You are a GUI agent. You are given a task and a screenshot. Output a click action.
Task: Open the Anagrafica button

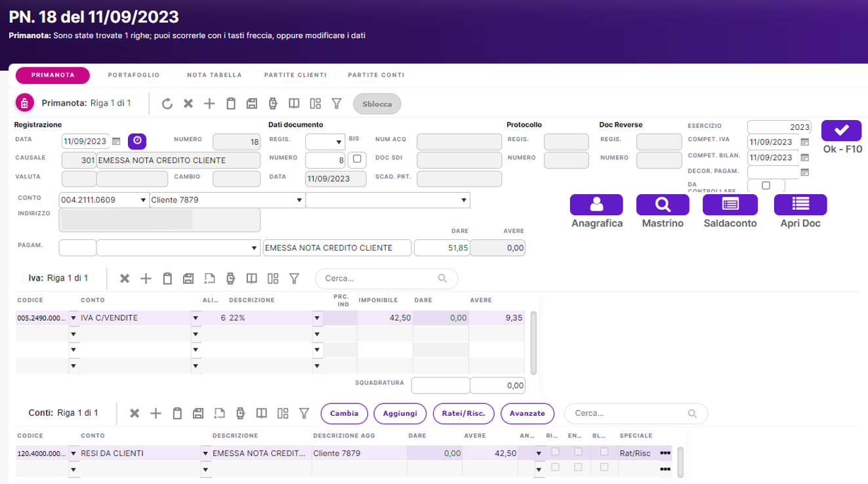click(x=596, y=205)
